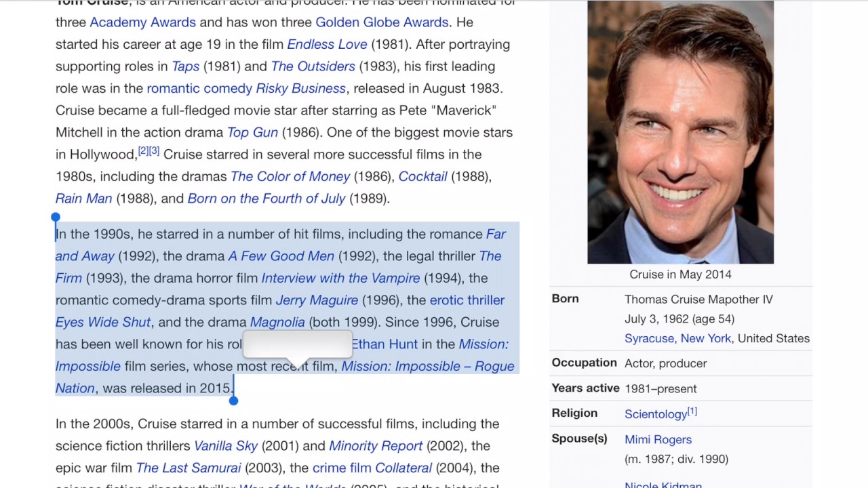Screen dimensions: 868x488
Task: Open the Golden Globe Awards link
Action: coord(382,22)
